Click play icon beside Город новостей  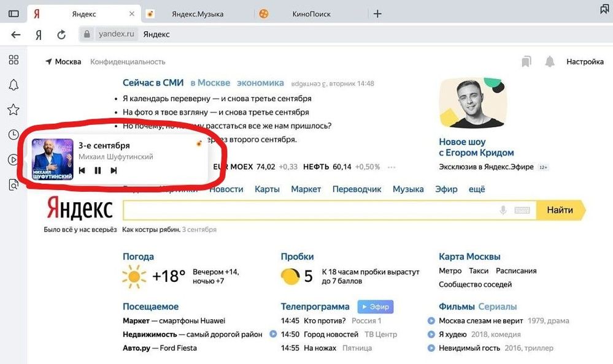click(273, 334)
